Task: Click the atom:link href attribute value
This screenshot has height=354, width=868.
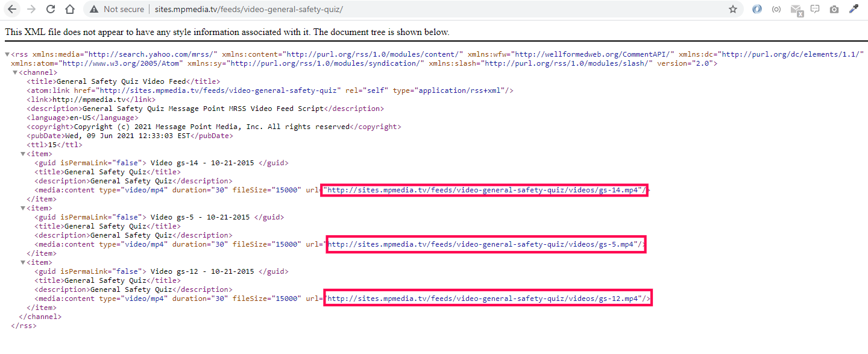Action: [x=218, y=90]
